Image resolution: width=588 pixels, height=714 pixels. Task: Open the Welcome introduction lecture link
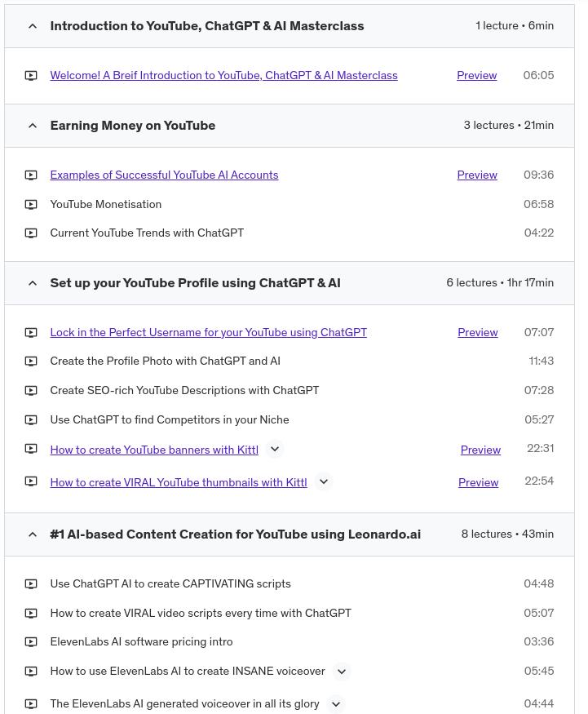coord(223,75)
